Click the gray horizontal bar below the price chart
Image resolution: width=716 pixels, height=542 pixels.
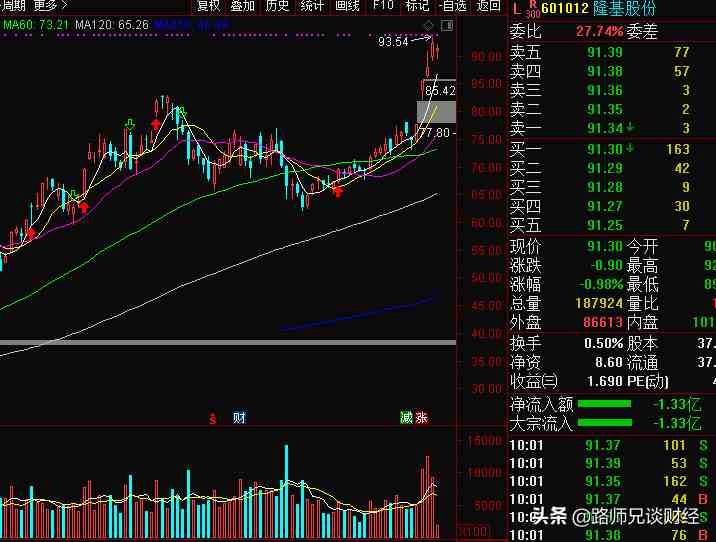point(228,342)
